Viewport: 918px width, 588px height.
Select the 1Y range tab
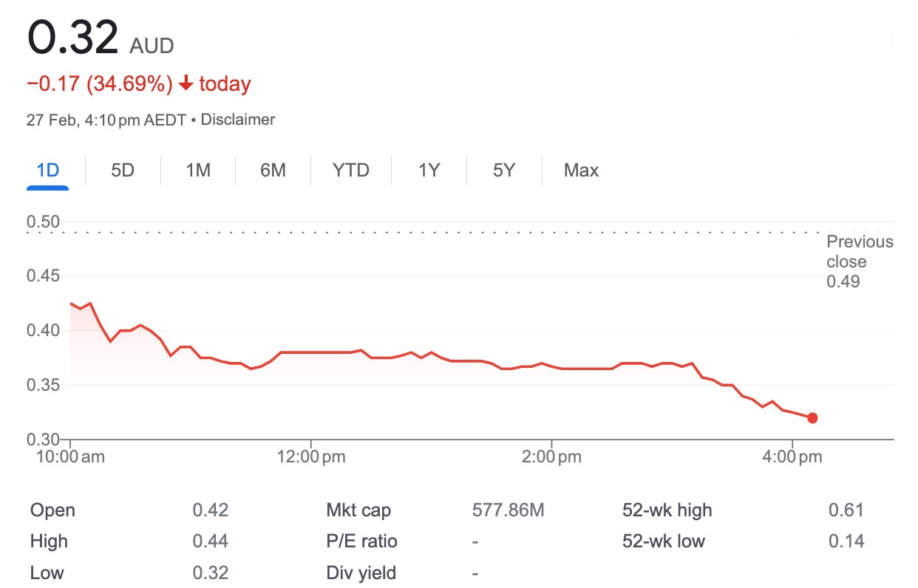point(429,171)
